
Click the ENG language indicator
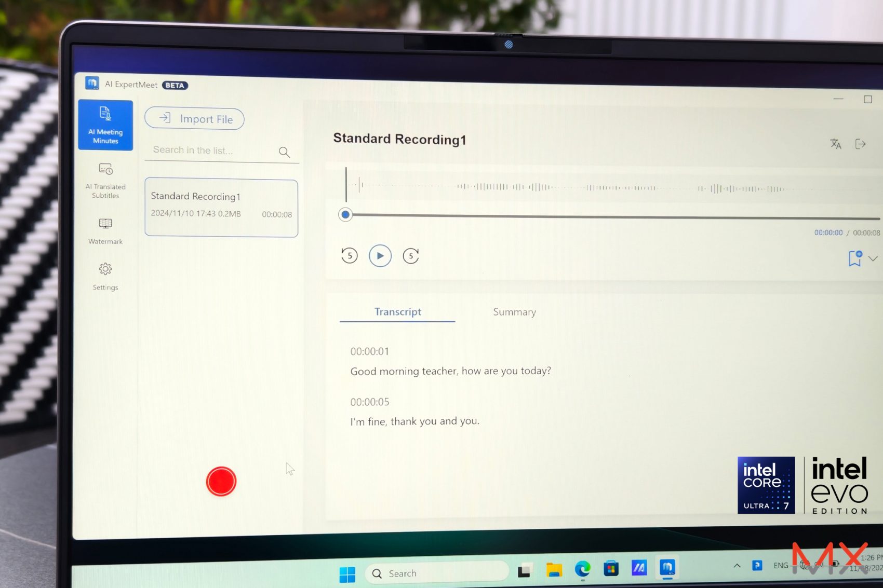tap(781, 565)
